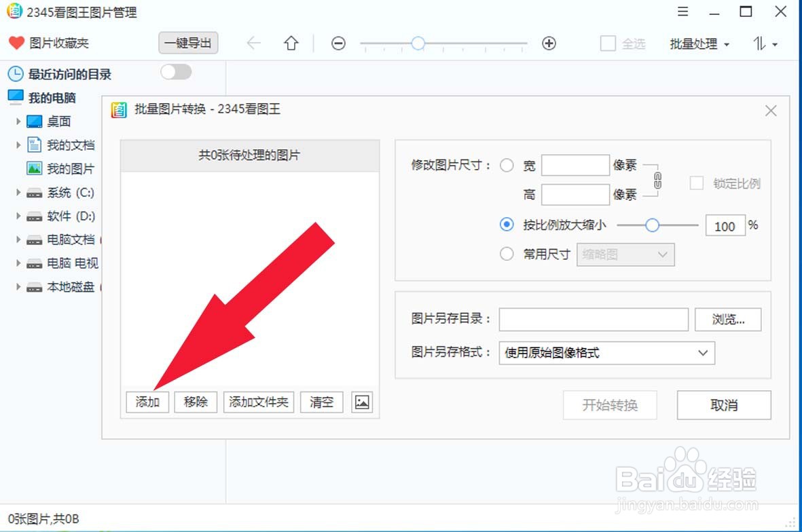
Task: Toggle the recent directories switch
Action: (176, 72)
